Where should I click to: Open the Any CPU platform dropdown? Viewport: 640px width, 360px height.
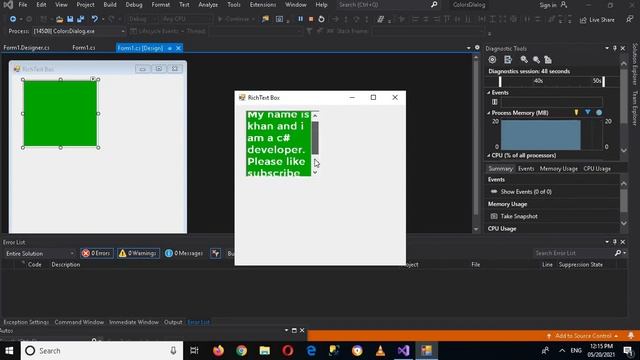click(186, 19)
